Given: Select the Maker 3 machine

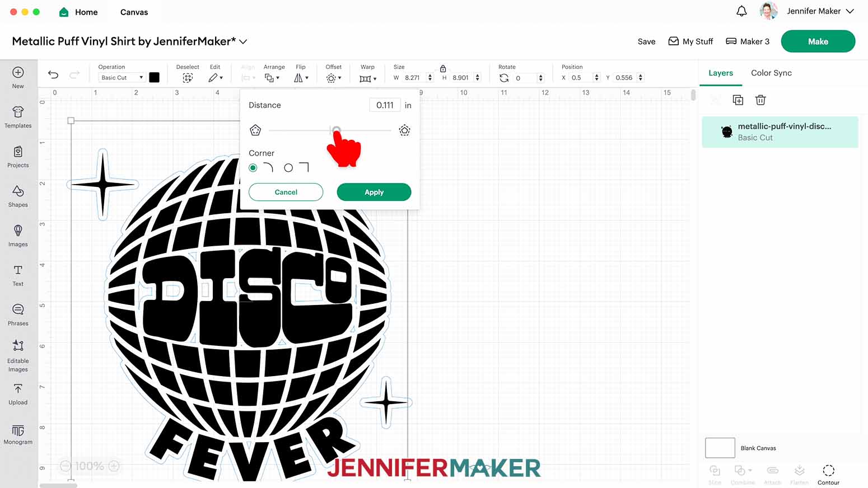Looking at the screenshot, I should pos(748,41).
